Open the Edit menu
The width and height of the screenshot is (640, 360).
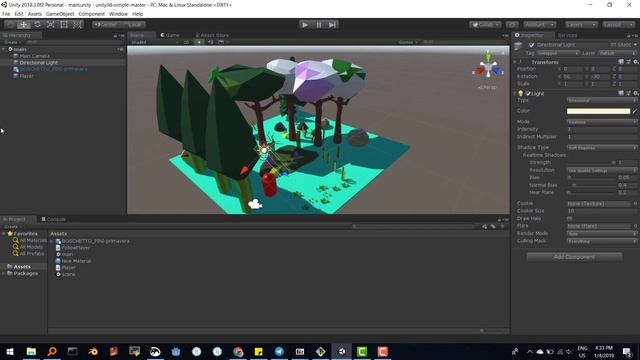point(19,14)
